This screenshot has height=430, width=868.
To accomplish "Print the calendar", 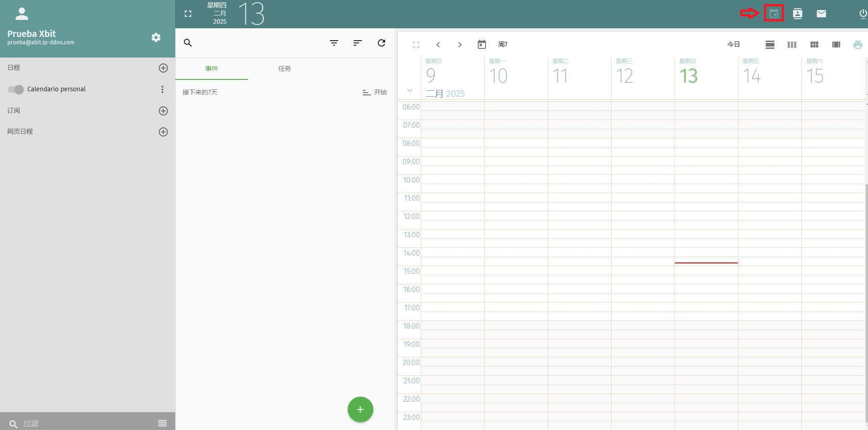I will click(x=858, y=45).
